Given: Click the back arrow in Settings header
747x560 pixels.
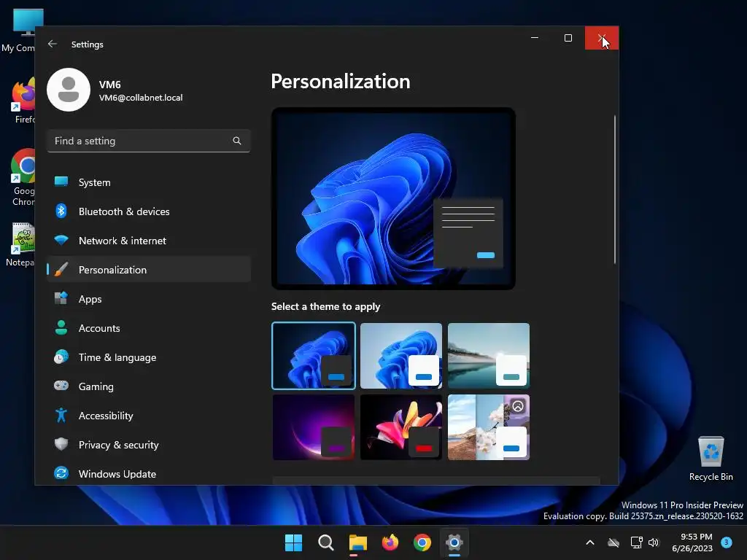Looking at the screenshot, I should [53, 44].
